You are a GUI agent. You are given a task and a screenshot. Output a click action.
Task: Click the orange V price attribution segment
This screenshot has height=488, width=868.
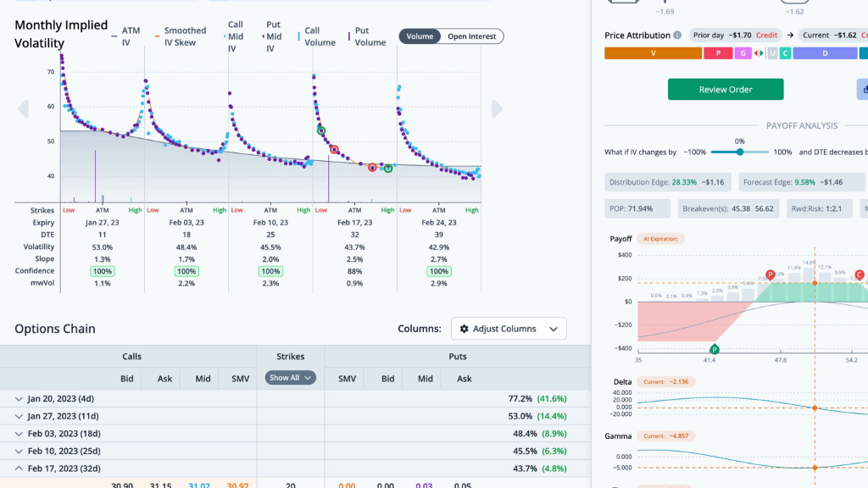tap(653, 53)
